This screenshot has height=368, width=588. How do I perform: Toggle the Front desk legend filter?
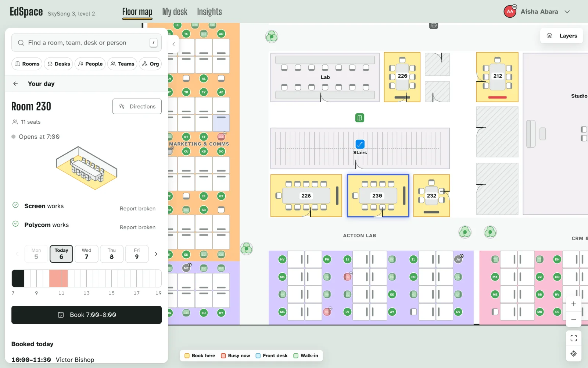coord(272,355)
